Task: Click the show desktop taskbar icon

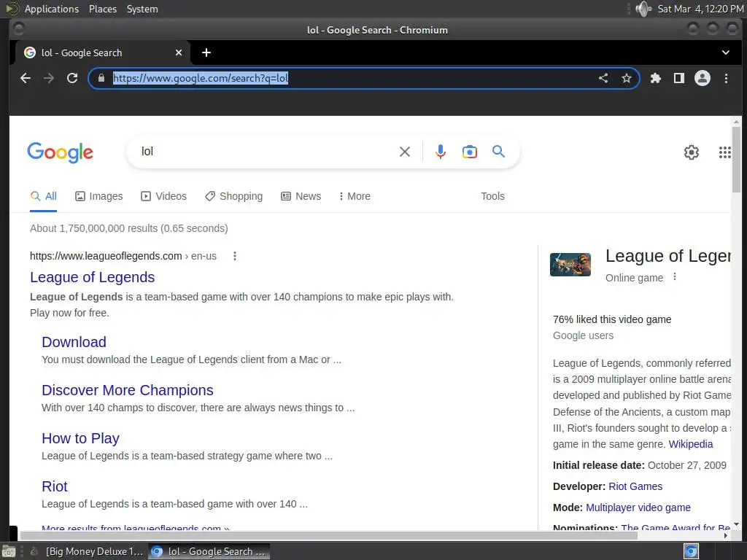Action: pyautogui.click(x=9, y=551)
